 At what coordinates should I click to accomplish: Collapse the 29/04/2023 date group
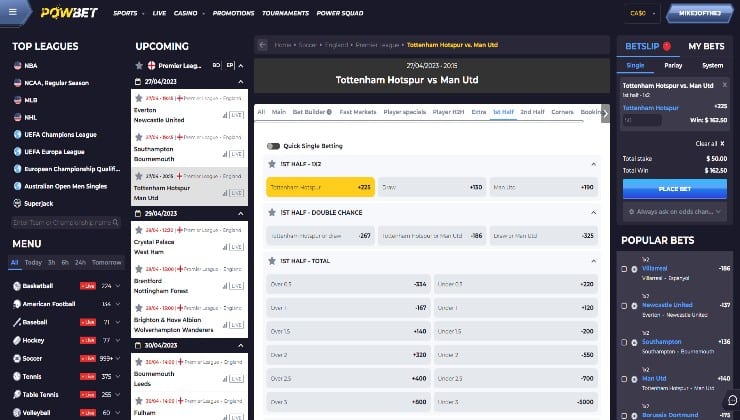click(x=241, y=213)
